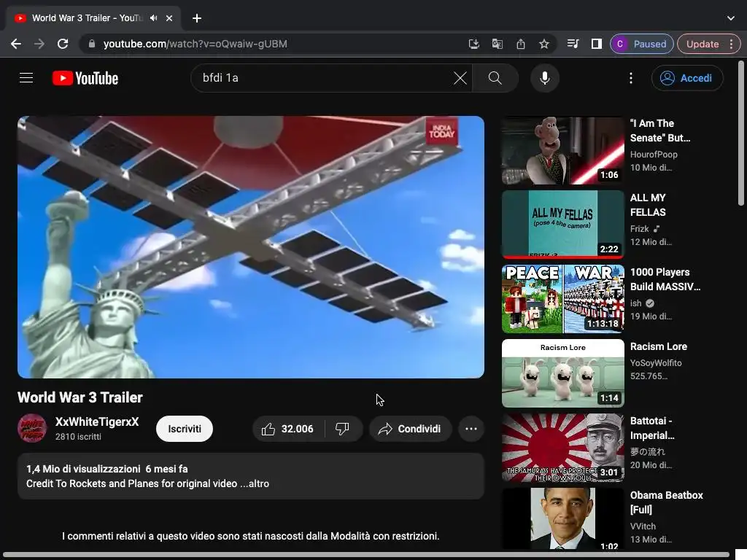
Task: Click the horizontal page scrollbar at bottom
Action: (x=366, y=555)
